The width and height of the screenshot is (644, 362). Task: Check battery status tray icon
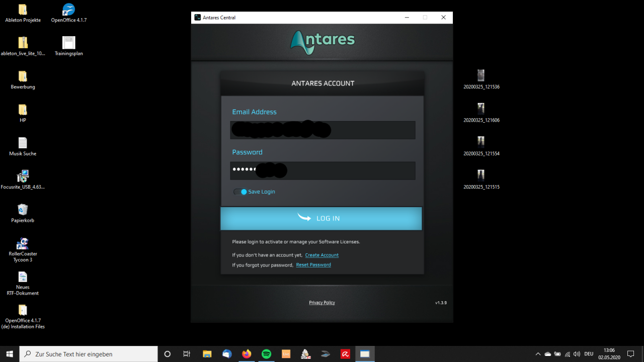(557, 354)
